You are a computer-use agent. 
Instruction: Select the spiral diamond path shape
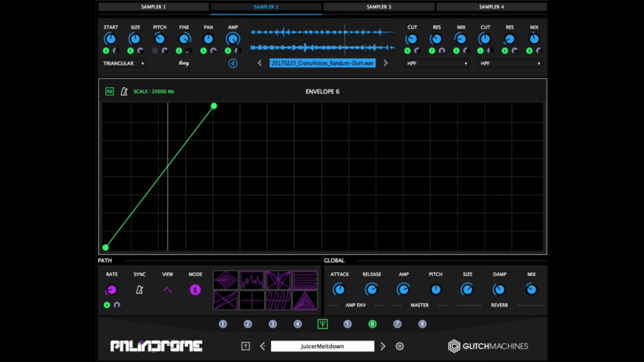[x=226, y=280]
